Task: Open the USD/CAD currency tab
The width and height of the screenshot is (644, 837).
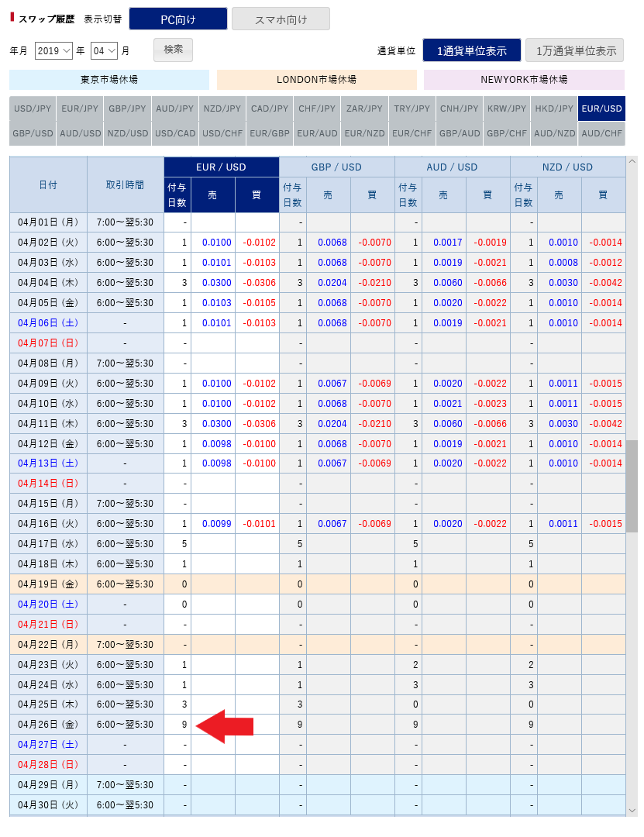Action: pos(175,133)
